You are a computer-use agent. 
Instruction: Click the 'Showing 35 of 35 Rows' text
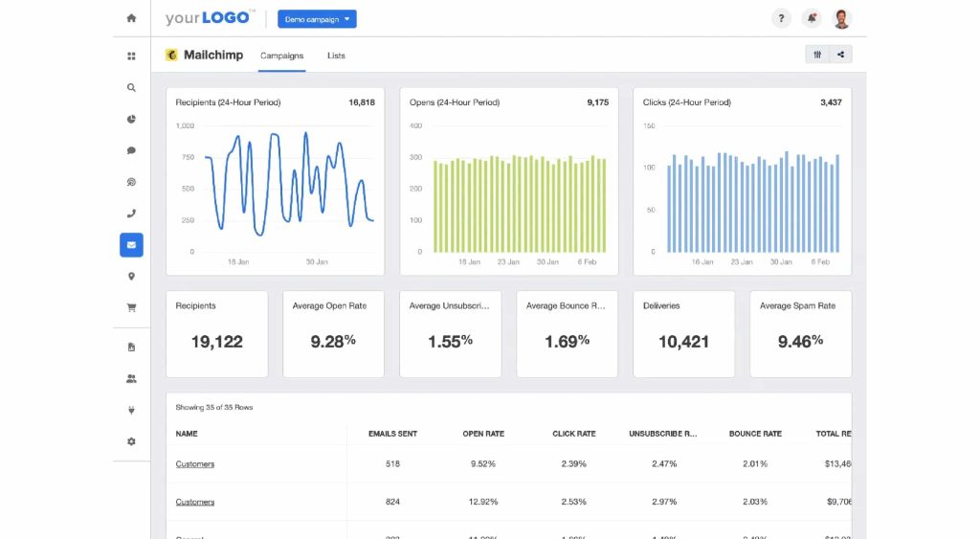(x=213, y=407)
